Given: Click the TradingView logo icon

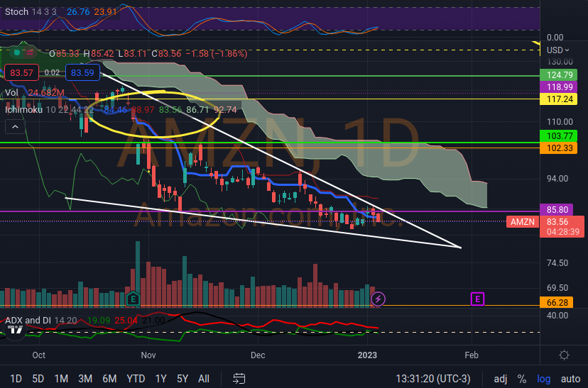Looking at the screenshot, I should 16,330.
